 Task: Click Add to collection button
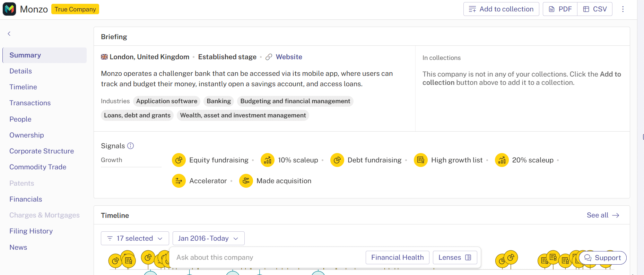[501, 9]
